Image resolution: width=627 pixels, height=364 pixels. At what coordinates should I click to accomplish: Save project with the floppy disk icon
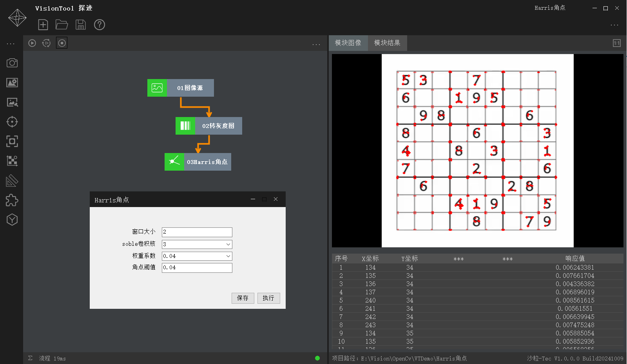click(81, 25)
